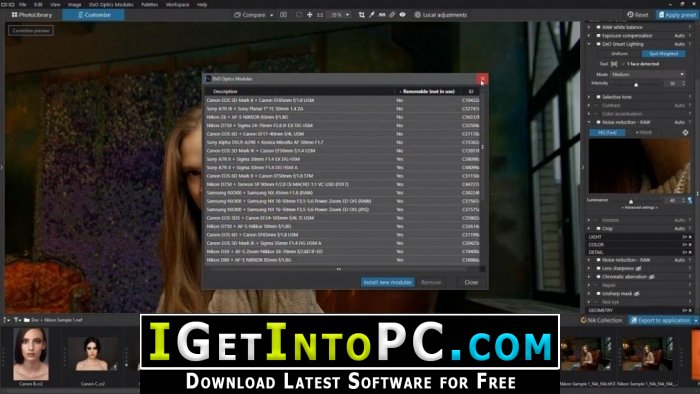Expand the Crop palette section

tap(589, 228)
